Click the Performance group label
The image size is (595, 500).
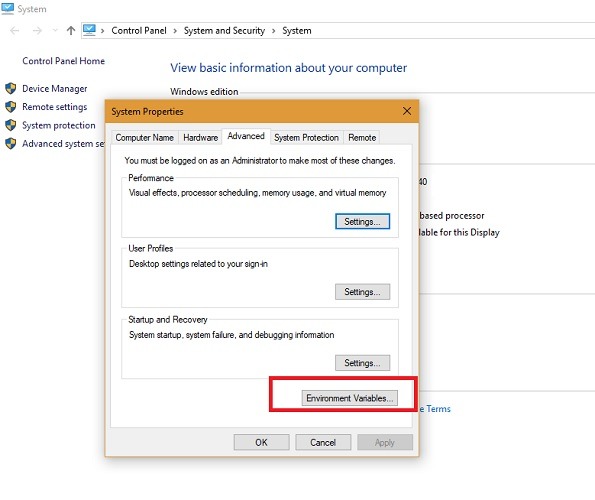151,178
